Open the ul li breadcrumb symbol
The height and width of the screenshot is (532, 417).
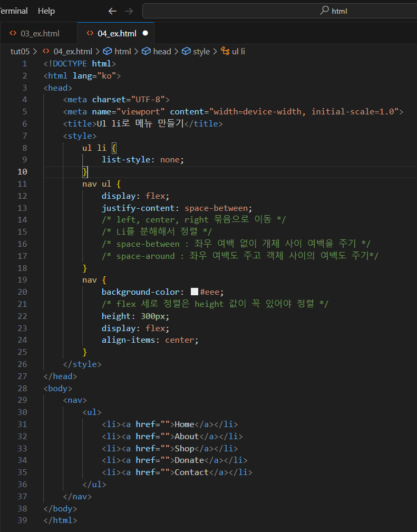point(238,52)
